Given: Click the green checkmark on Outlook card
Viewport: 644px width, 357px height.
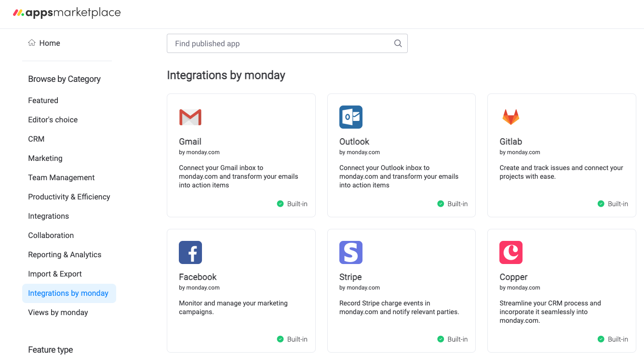Looking at the screenshot, I should [x=441, y=204].
